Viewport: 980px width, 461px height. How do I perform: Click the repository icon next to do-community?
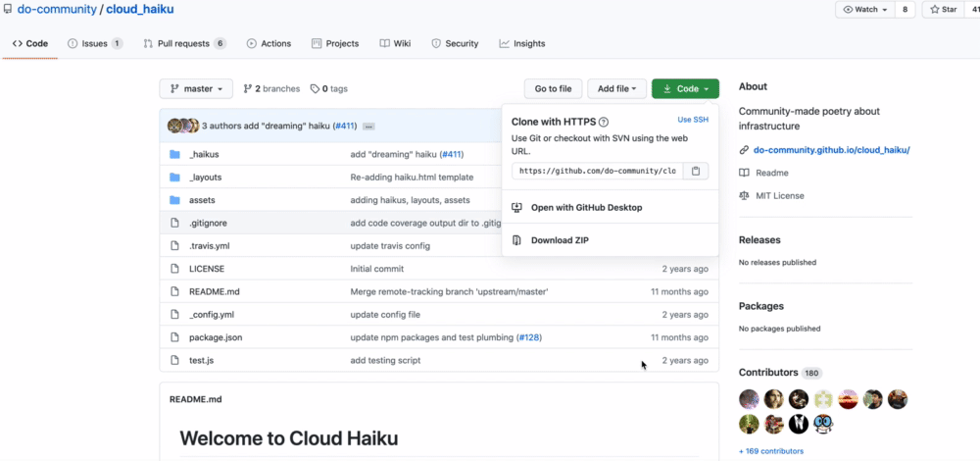pos(8,10)
